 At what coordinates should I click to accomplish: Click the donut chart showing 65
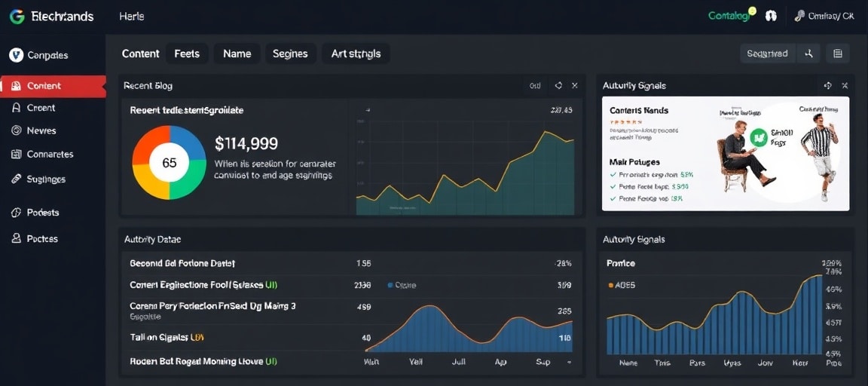[170, 162]
